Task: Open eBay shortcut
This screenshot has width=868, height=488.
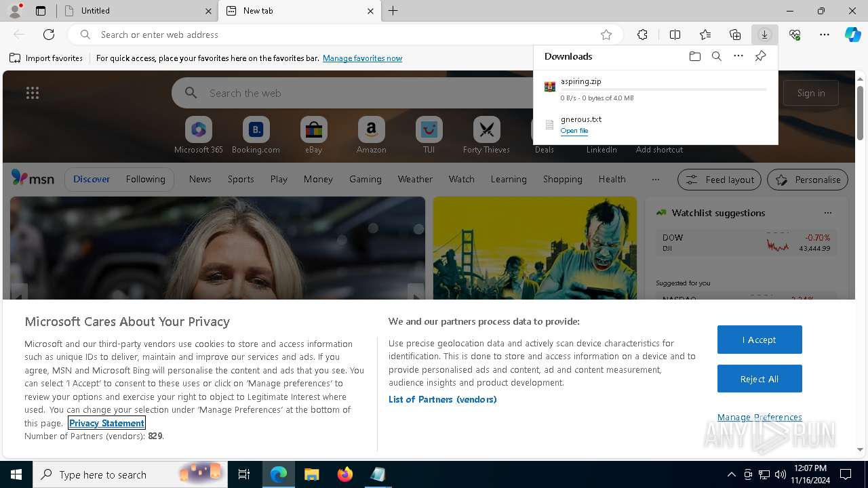Action: [x=314, y=136]
